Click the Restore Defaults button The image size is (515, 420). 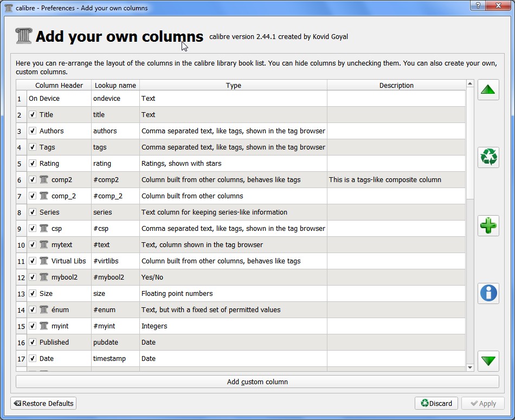pos(43,403)
